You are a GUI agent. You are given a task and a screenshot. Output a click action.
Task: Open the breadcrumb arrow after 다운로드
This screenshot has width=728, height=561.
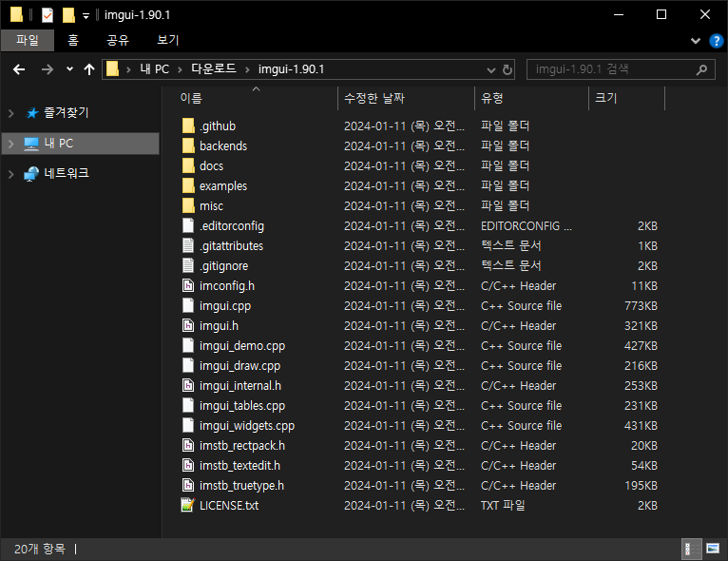click(x=247, y=69)
